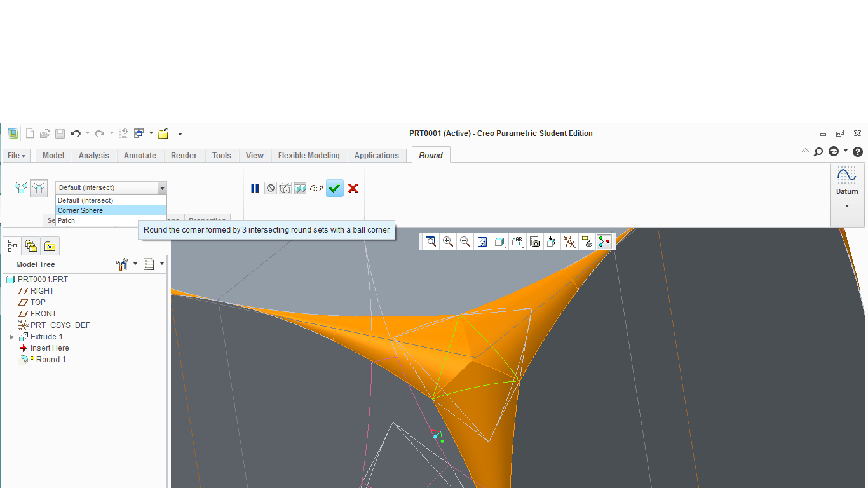Switch to the Flexible Modeling tab

click(x=309, y=156)
